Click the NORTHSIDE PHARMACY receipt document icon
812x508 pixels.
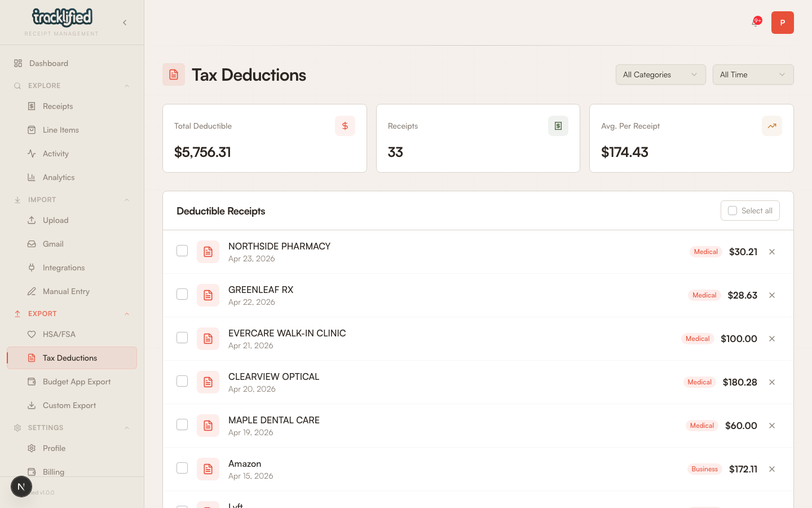208,252
